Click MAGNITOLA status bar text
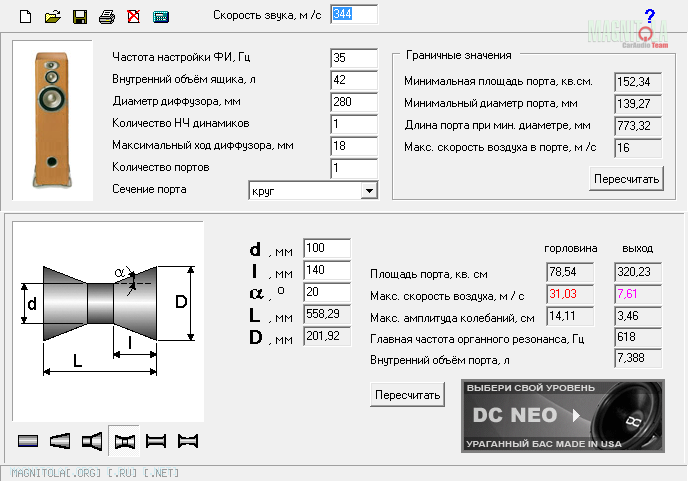 point(95,473)
